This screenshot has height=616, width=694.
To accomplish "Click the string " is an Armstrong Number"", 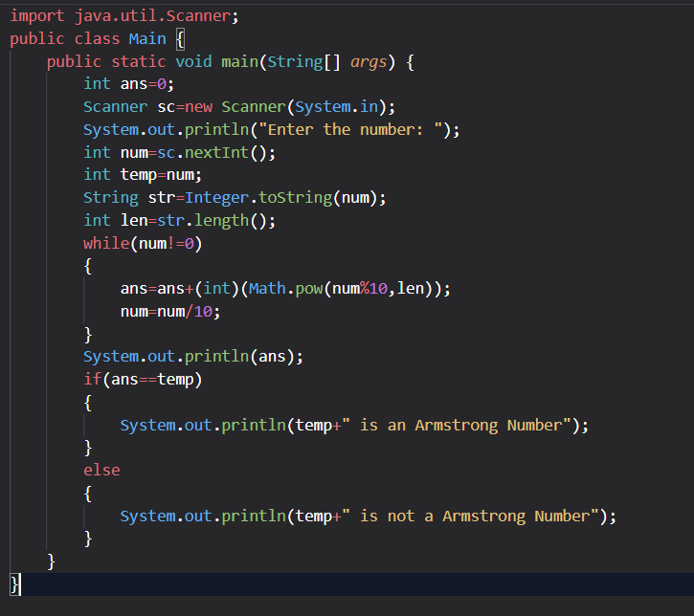I will pos(457,426).
